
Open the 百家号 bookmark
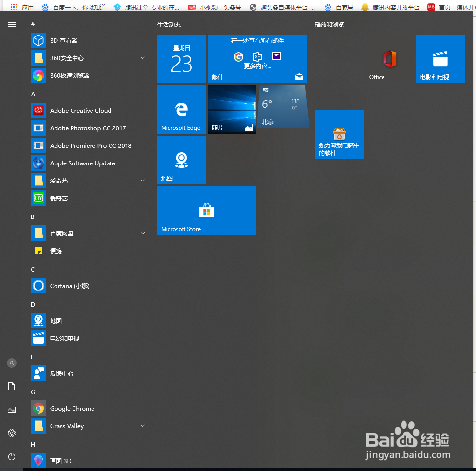339,7
